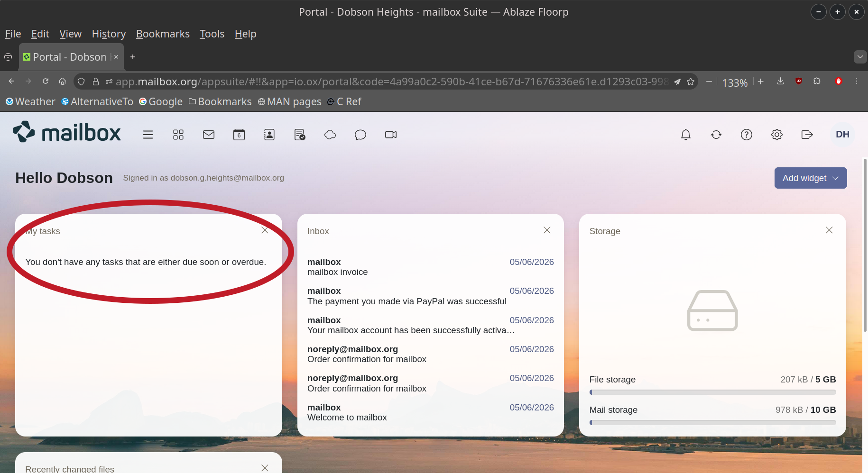
Task: Click the My tasks widget title
Action: 43,231
